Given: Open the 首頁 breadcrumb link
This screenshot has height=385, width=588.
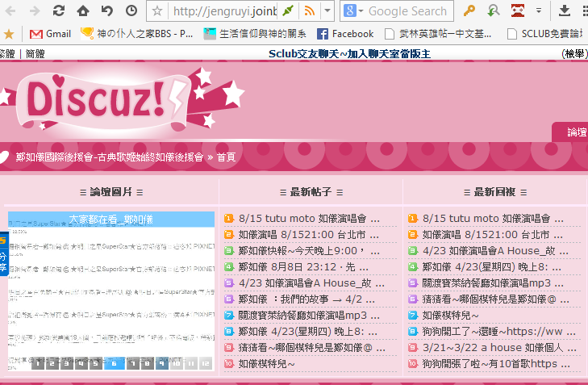Looking at the screenshot, I should (226, 157).
